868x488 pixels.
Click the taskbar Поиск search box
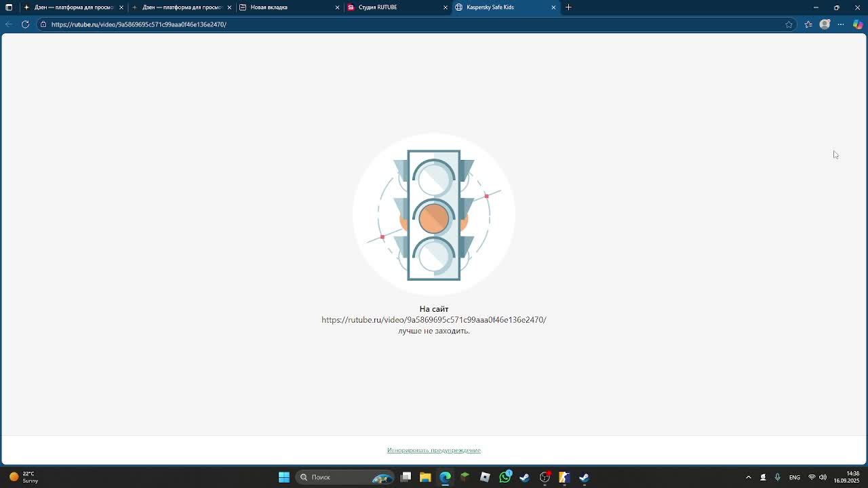pyautogui.click(x=346, y=477)
